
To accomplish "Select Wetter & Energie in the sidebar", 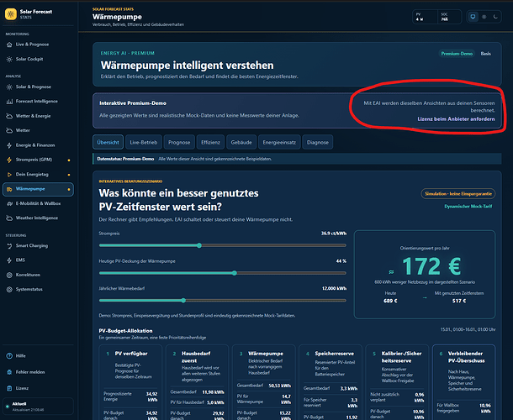I will [x=33, y=116].
